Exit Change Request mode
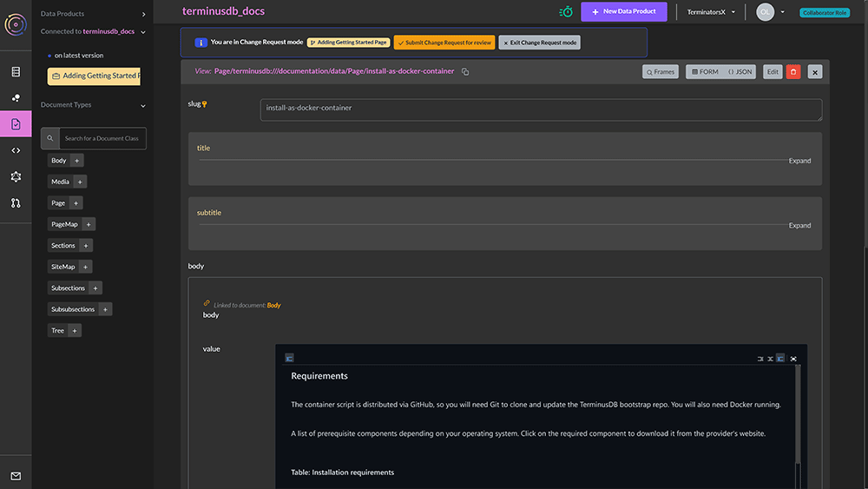Image resolution: width=868 pixels, height=489 pixels. [x=540, y=43]
